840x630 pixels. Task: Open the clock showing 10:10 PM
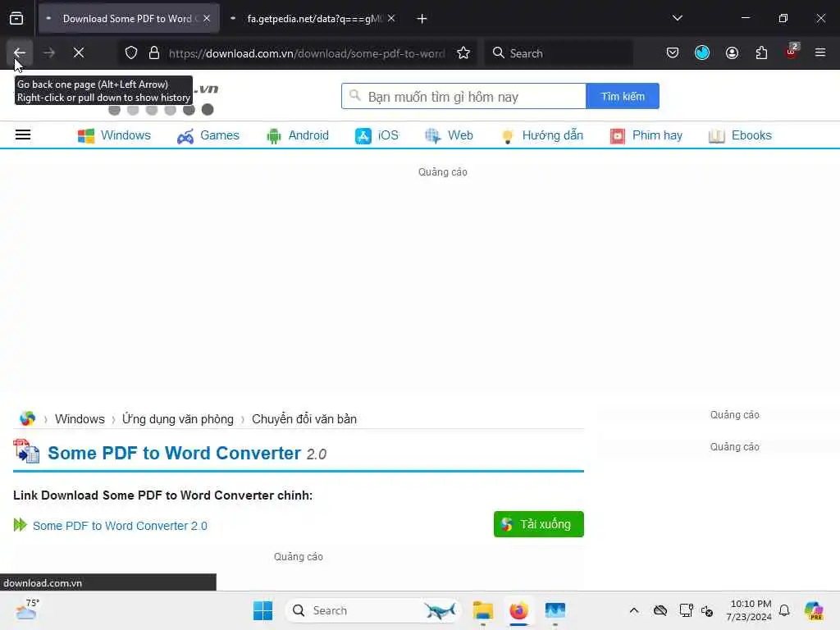point(749,610)
